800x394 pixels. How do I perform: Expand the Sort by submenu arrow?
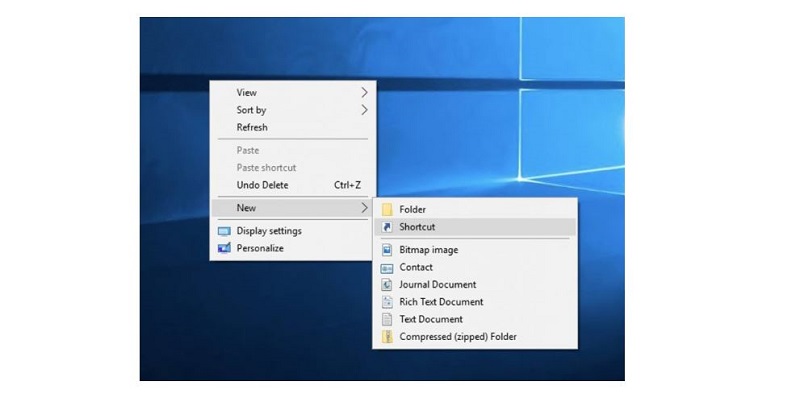(x=364, y=110)
